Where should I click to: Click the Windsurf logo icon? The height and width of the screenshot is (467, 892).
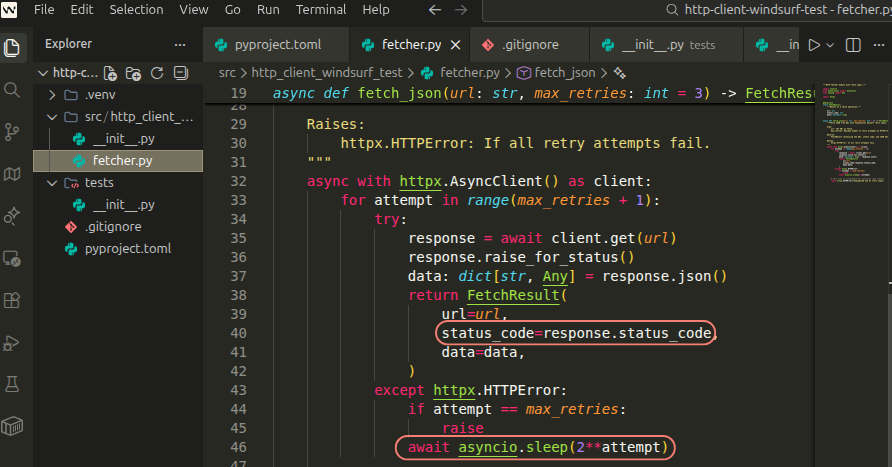pos(9,10)
